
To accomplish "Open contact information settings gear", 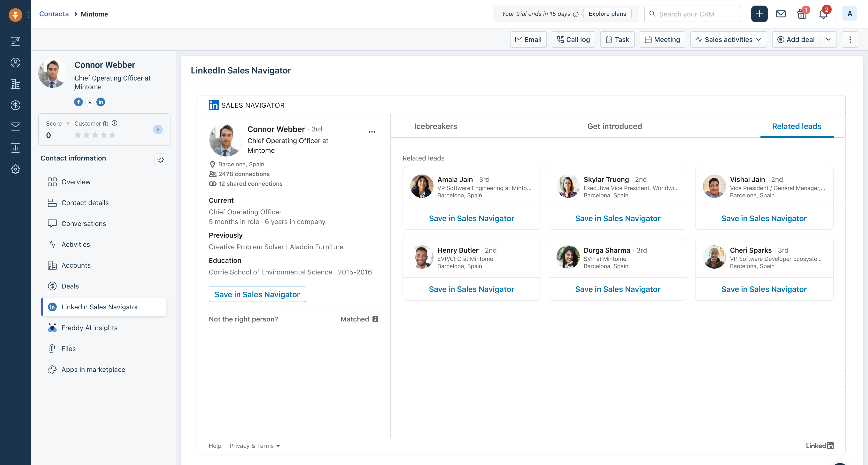I will (160, 159).
